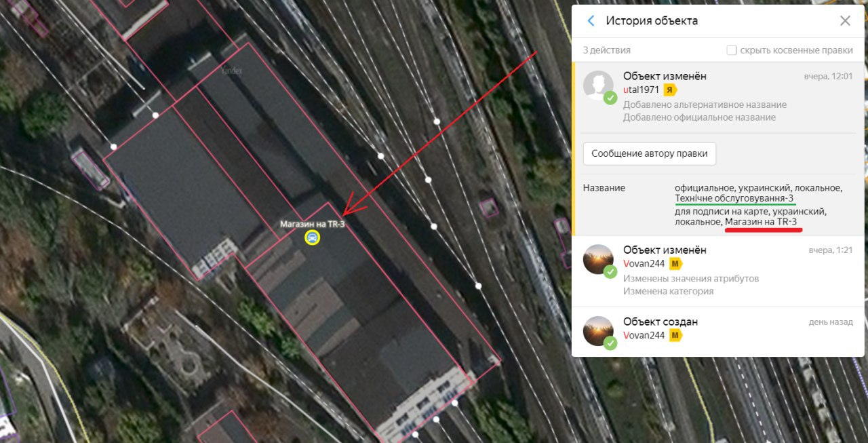868x443 pixels.
Task: Click вчера, 1:21 timestamp
Action: [830, 250]
